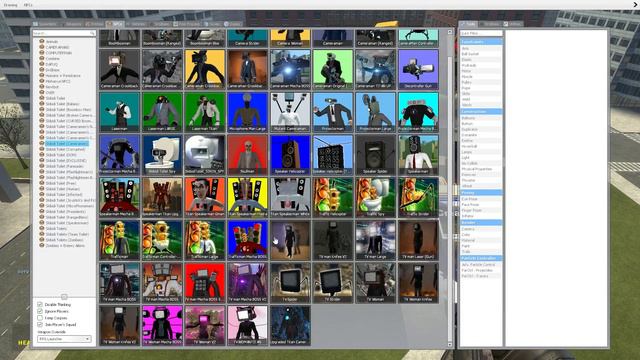The width and height of the screenshot is (640, 360).
Task: Toggle the Join Player's Squad checkbox
Action: [x=40, y=324]
